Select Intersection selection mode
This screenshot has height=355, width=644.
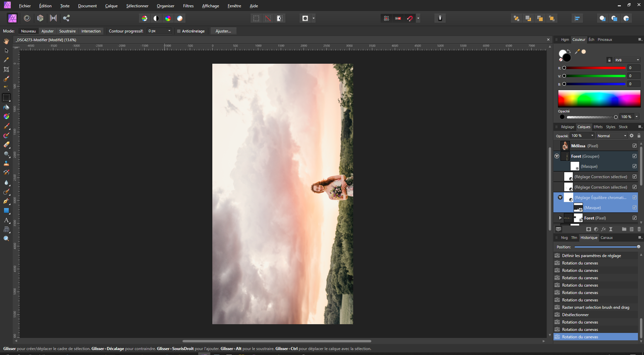[91, 31]
